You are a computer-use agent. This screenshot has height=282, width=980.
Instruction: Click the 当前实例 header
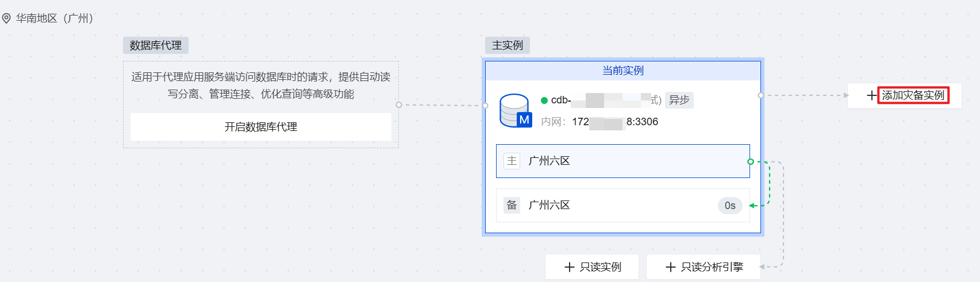(622, 71)
